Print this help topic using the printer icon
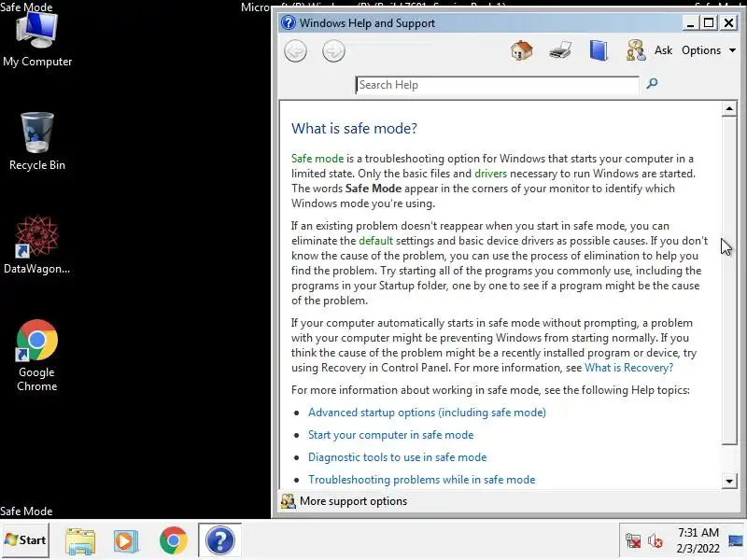Viewport: 747px width, 560px height. coord(560,50)
